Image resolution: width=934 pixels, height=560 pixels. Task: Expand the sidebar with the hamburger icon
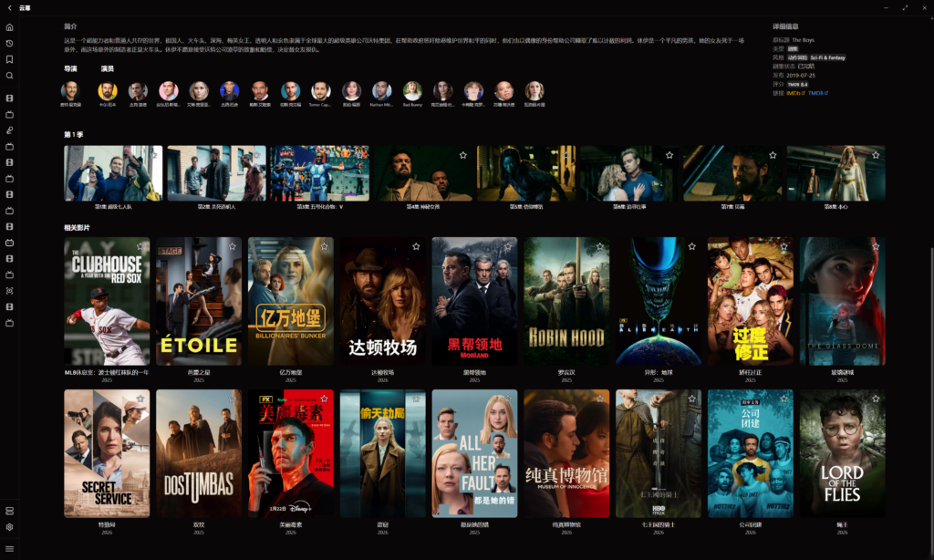(x=9, y=549)
